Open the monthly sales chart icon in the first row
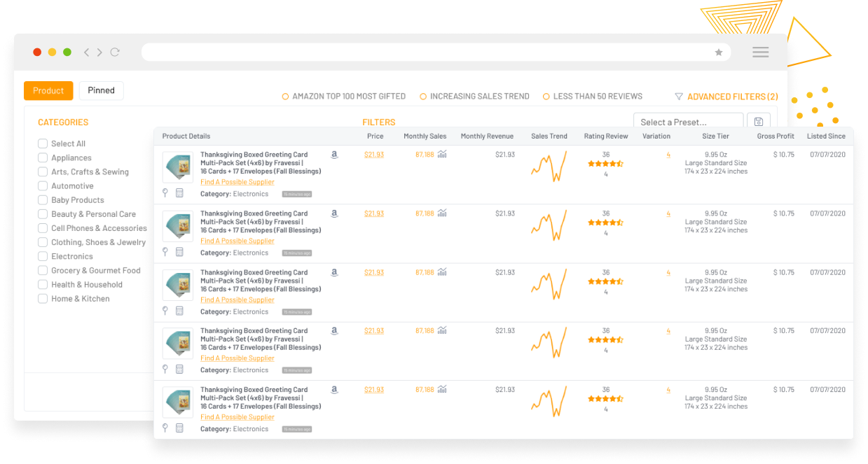Viewport: 868px width, 464px height. tap(442, 155)
